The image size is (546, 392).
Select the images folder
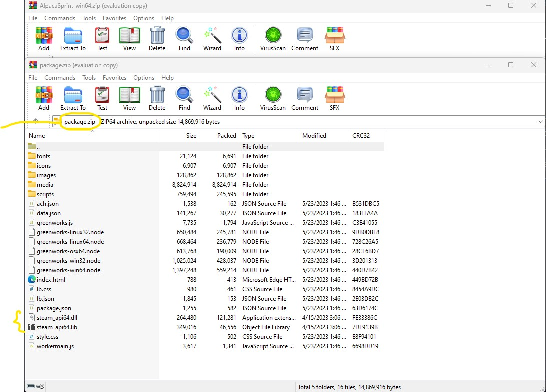pyautogui.click(x=205, y=175)
